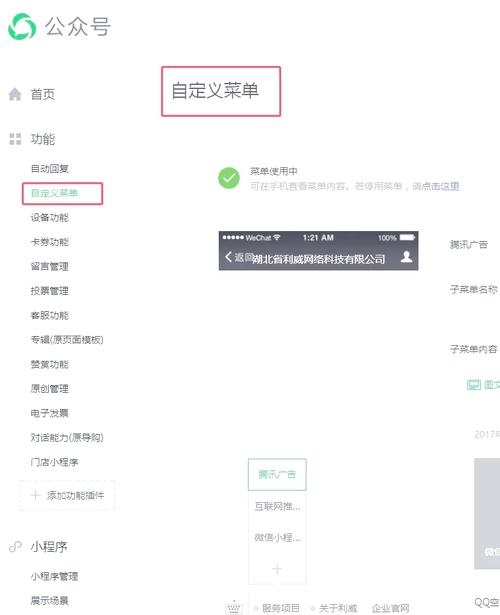500x615 pixels.
Task: Click the 湖北省利威网络科技有限公司 title in preview
Action: (x=318, y=259)
